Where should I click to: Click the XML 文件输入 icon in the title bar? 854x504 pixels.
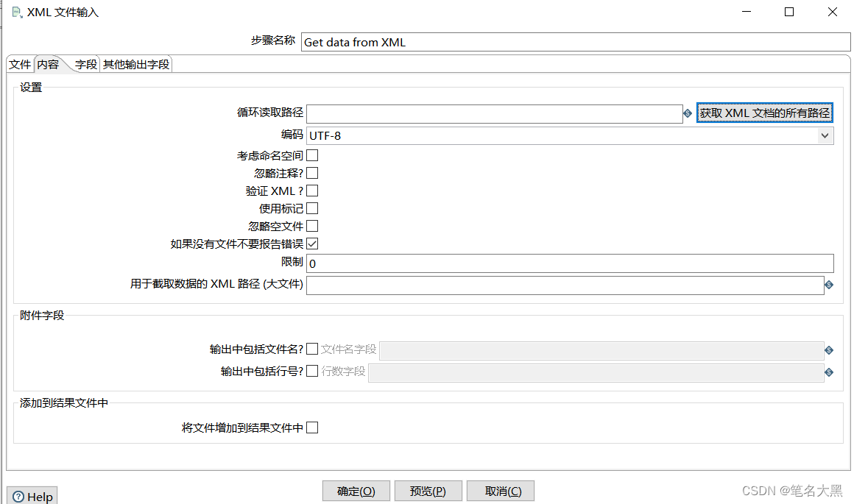coord(16,12)
